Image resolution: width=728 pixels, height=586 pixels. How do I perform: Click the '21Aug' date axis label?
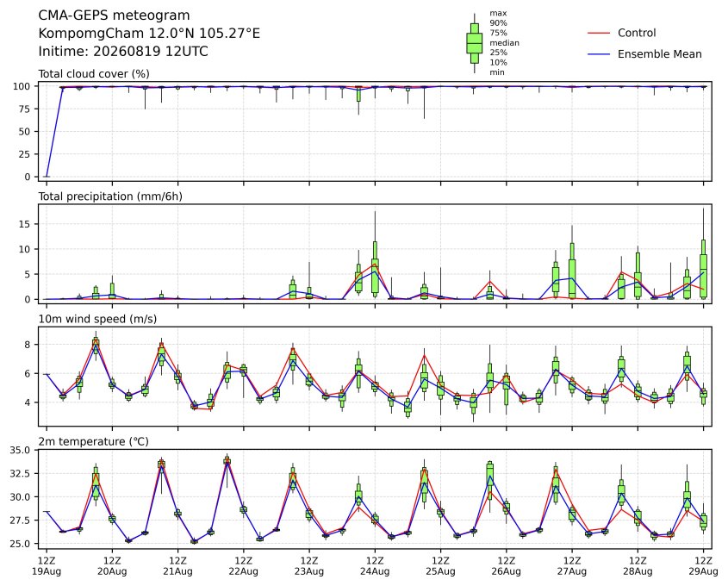coord(177,571)
